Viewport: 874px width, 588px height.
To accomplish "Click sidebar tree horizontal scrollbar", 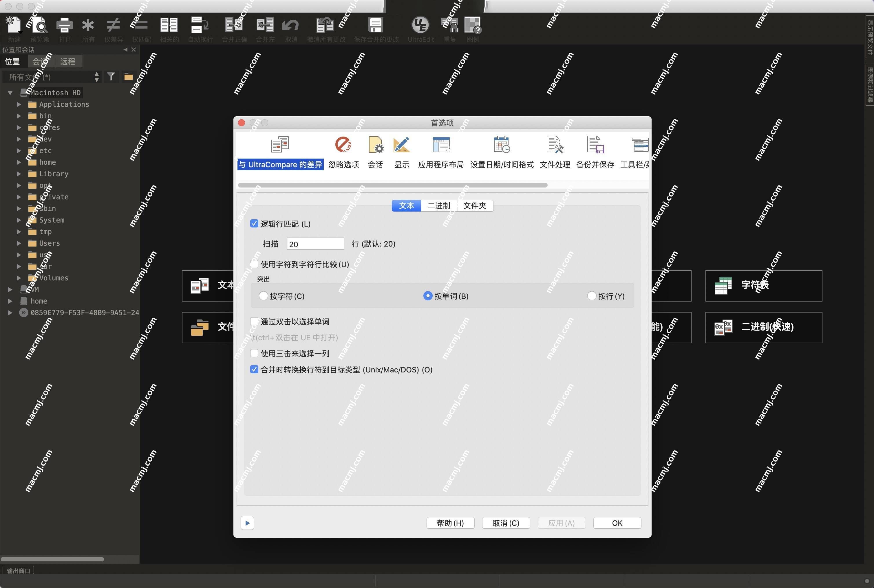I will (x=52, y=559).
